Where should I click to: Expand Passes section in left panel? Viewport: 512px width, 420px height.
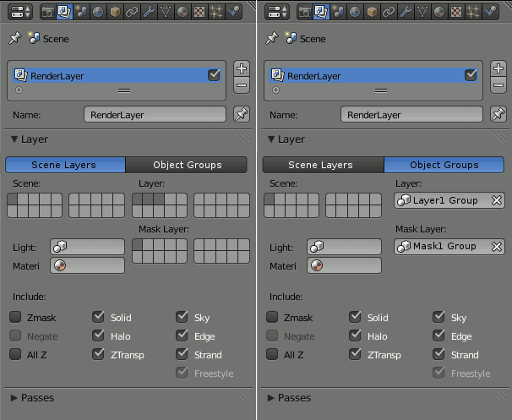14,398
